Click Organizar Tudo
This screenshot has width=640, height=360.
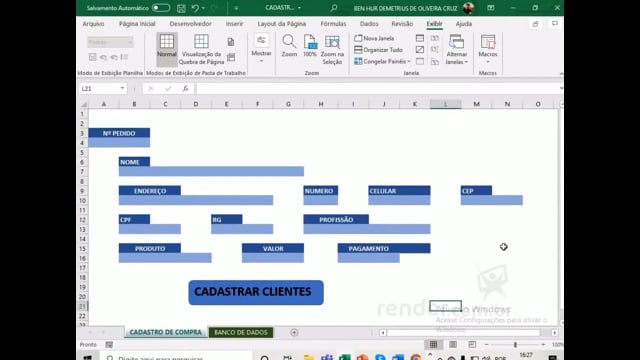point(378,50)
